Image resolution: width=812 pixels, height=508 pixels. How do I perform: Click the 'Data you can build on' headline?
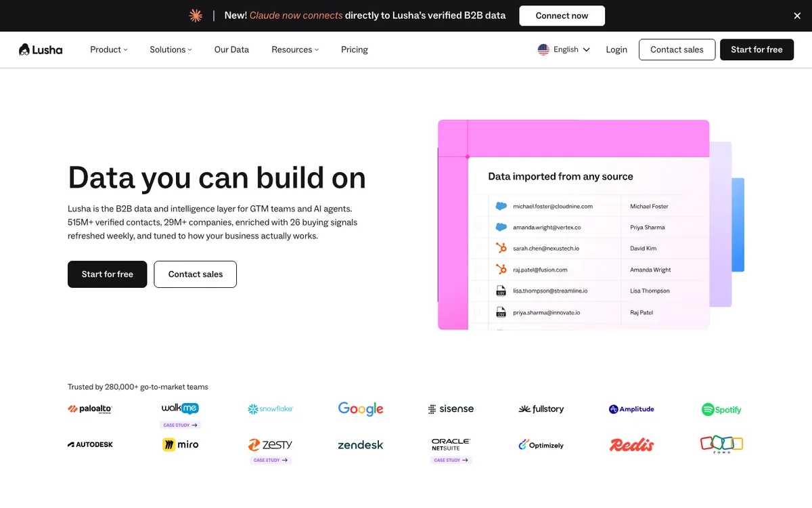217,177
